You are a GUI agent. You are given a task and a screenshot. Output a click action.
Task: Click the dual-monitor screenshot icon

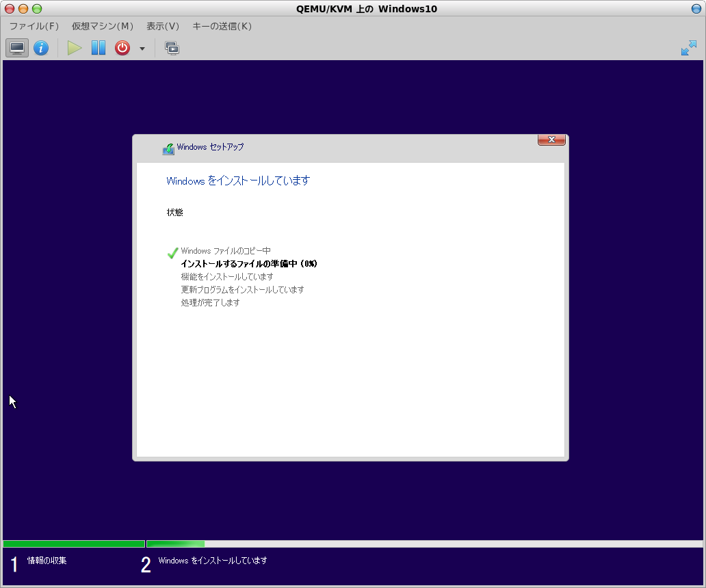pos(171,48)
